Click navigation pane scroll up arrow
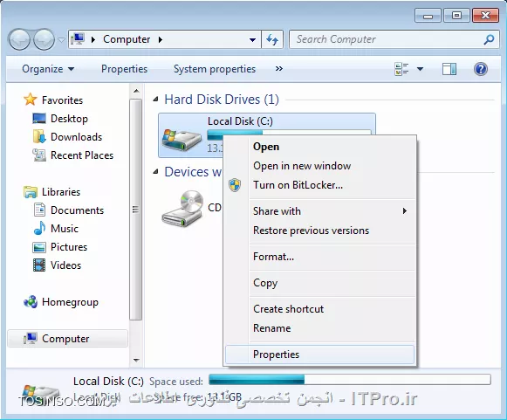This screenshot has height=420, width=507. tap(136, 91)
